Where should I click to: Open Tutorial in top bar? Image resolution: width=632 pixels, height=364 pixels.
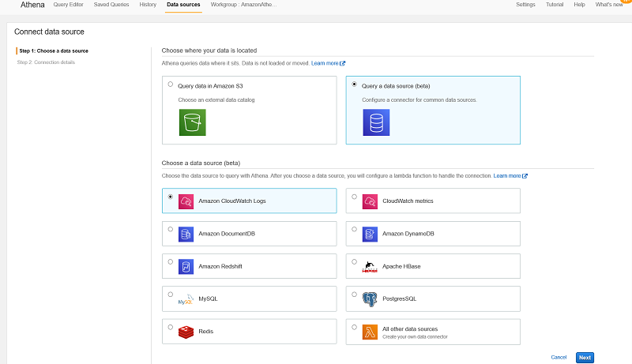[x=555, y=5]
